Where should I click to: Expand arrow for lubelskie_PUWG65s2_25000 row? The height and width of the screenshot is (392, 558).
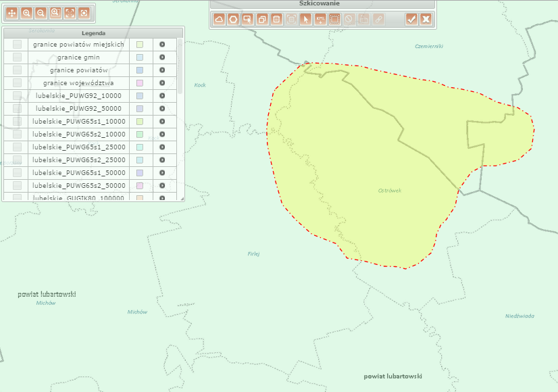coord(162,160)
